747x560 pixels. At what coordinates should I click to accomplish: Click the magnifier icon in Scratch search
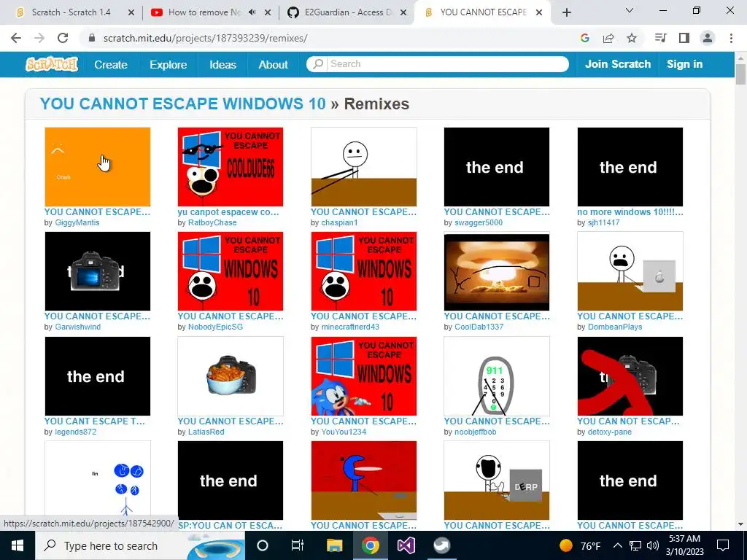[318, 64]
